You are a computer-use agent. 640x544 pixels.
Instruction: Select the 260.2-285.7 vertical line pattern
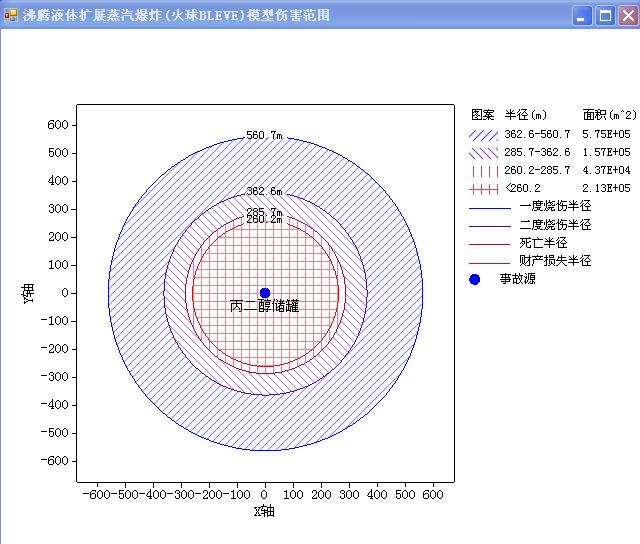tap(483, 171)
